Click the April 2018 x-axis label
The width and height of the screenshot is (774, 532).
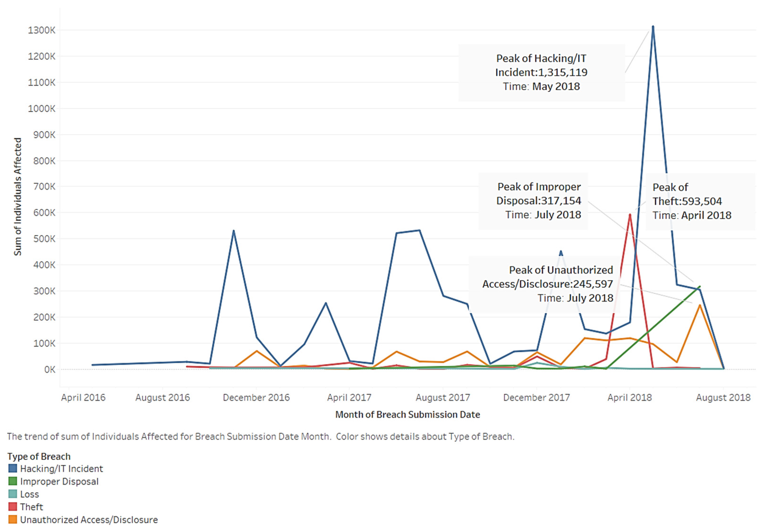point(629,397)
